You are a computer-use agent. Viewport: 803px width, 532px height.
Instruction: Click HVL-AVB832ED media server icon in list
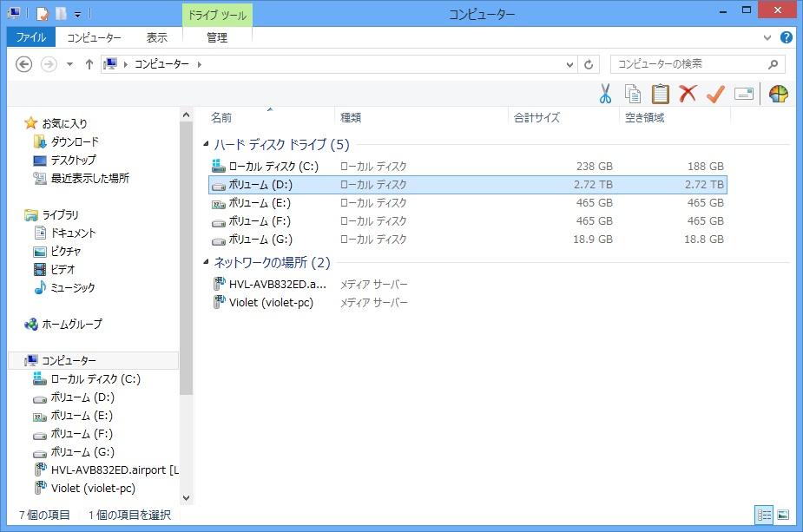220,283
